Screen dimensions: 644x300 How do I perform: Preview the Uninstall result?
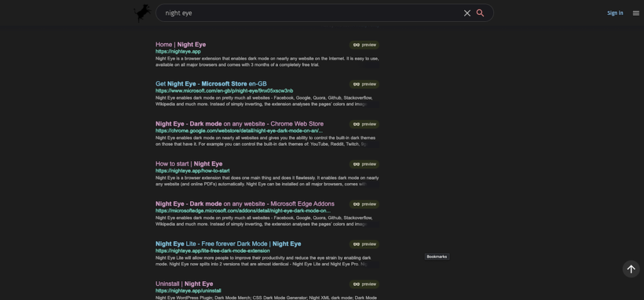364,284
